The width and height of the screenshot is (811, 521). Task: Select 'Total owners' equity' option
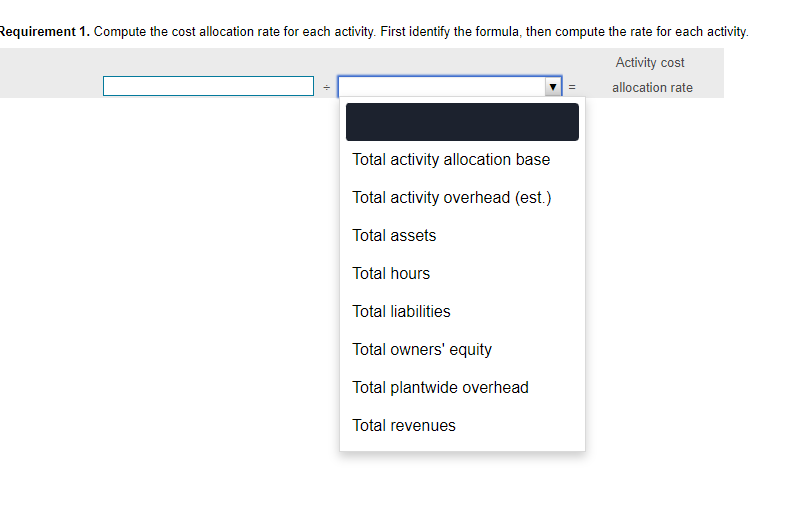(462, 350)
